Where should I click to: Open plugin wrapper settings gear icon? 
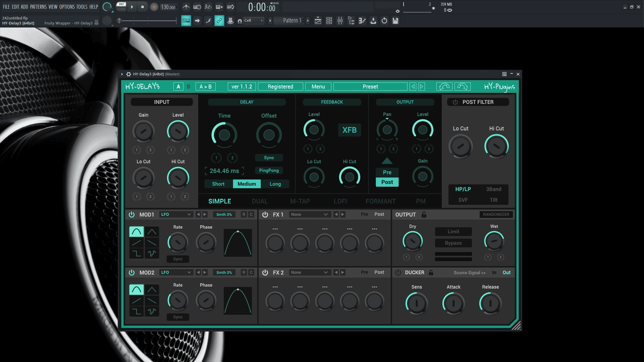[128, 74]
